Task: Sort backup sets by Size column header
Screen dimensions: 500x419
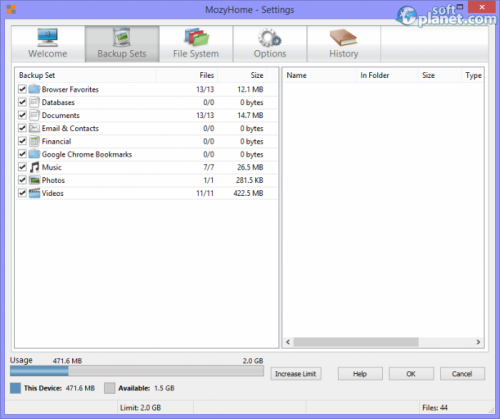Action: coord(242,75)
